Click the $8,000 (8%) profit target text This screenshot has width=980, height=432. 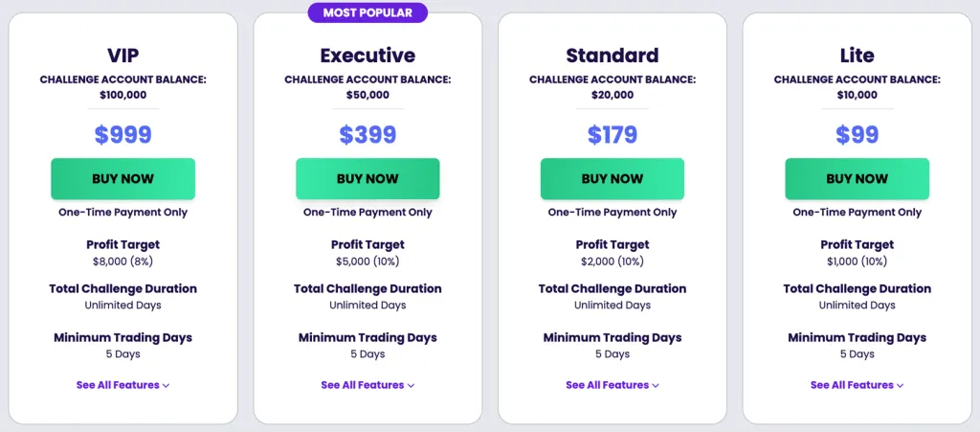tap(122, 261)
